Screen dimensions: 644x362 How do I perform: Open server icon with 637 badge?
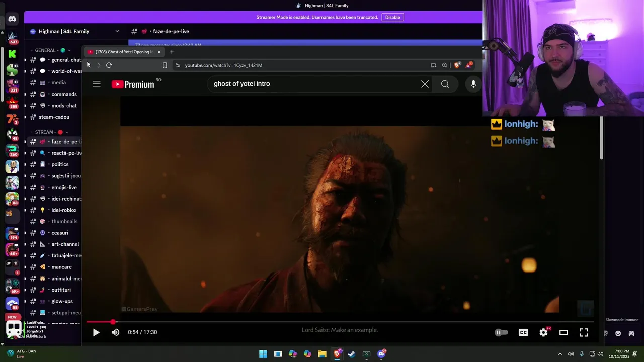point(12,37)
